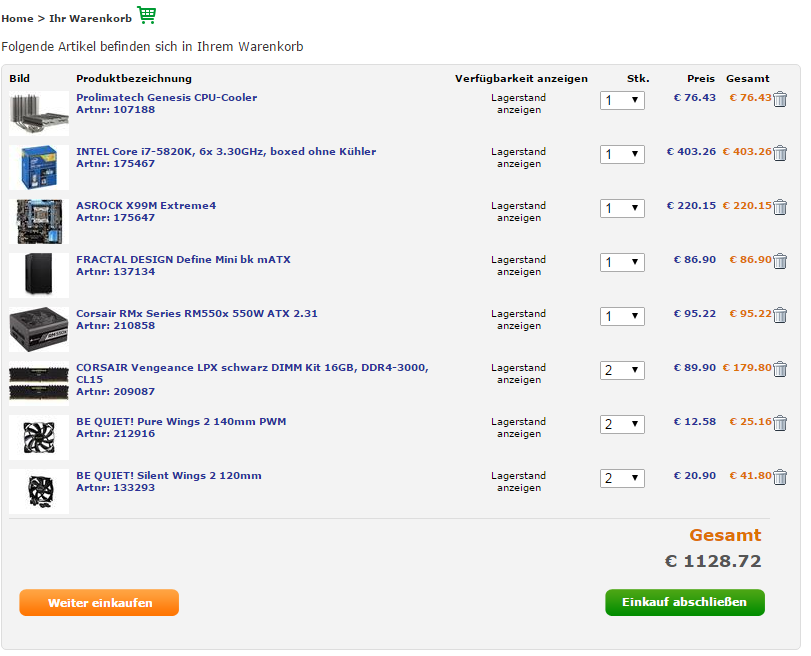The image size is (811, 656).
Task: Delete Prolimatech Genesis CPU-Cooler via trash icon
Action: [780, 99]
